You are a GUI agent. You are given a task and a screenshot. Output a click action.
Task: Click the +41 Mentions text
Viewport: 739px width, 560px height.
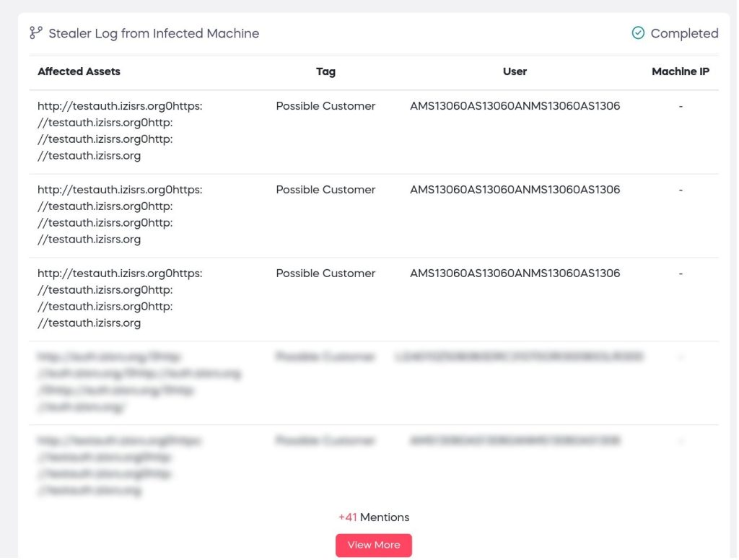tap(374, 517)
